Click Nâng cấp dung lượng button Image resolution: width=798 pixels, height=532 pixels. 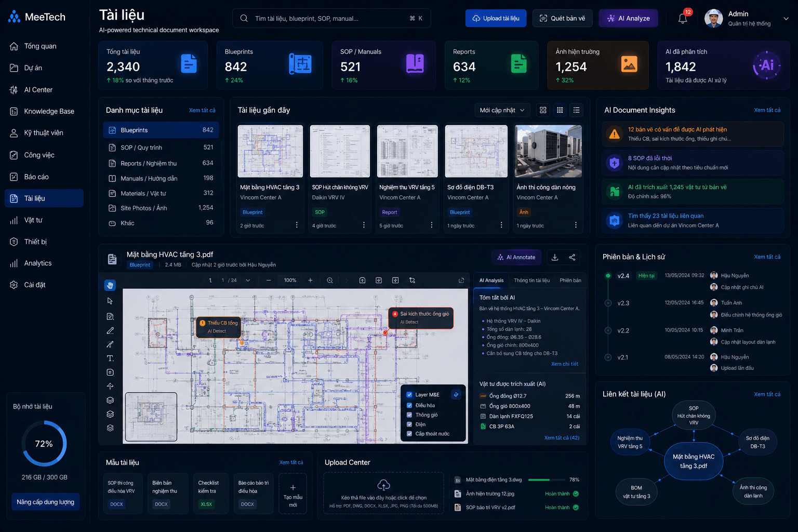click(x=45, y=502)
